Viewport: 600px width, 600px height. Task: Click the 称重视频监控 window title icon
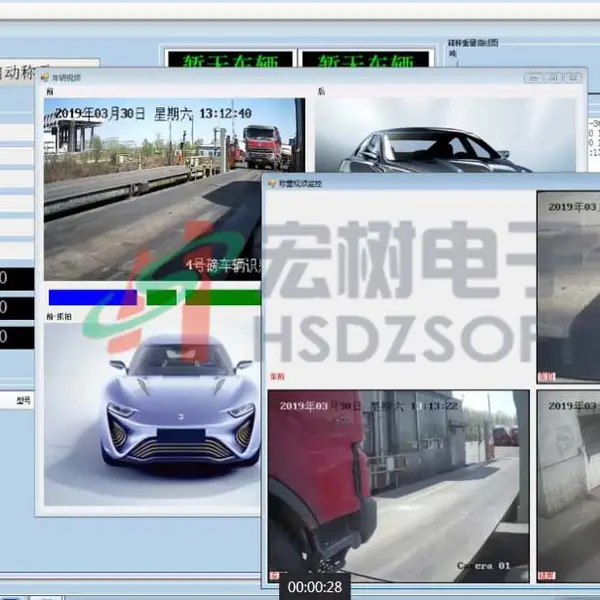[272, 184]
